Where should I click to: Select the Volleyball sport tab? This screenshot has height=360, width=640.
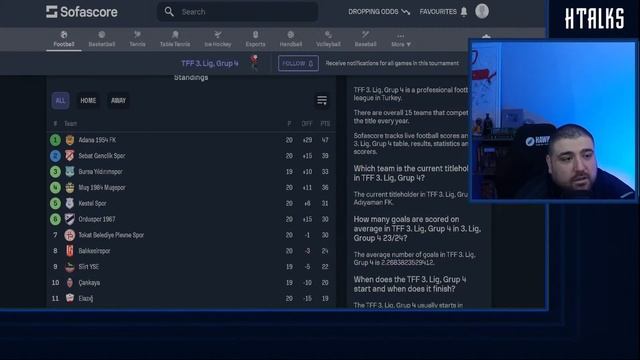point(328,39)
